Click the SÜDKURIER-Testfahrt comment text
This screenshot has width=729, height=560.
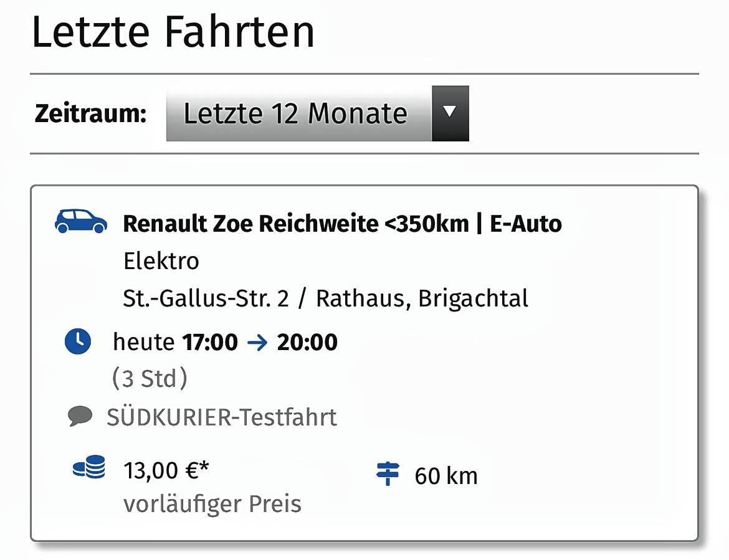click(222, 417)
